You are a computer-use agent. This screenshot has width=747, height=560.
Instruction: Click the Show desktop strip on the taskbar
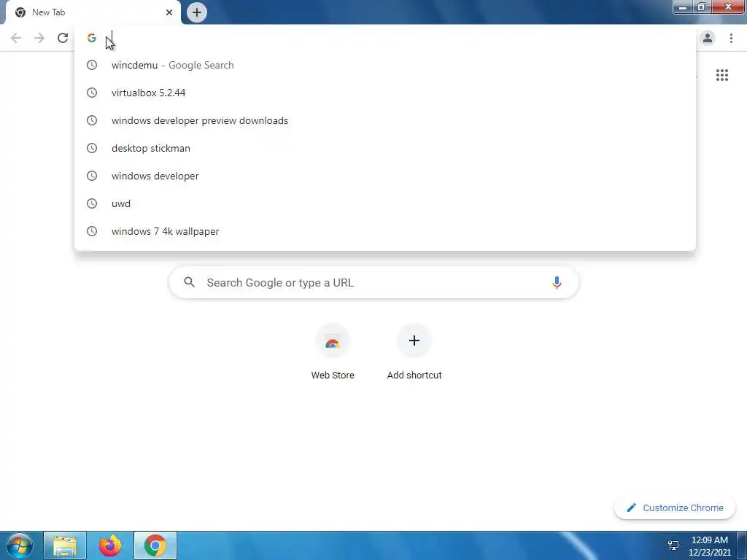point(742,545)
